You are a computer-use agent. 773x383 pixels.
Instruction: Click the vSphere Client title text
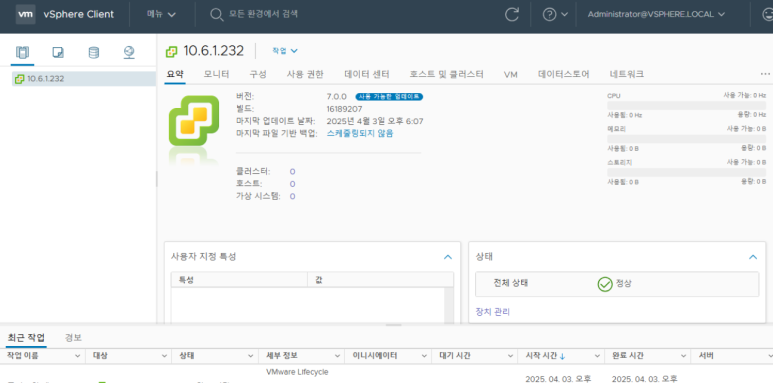[x=79, y=14]
